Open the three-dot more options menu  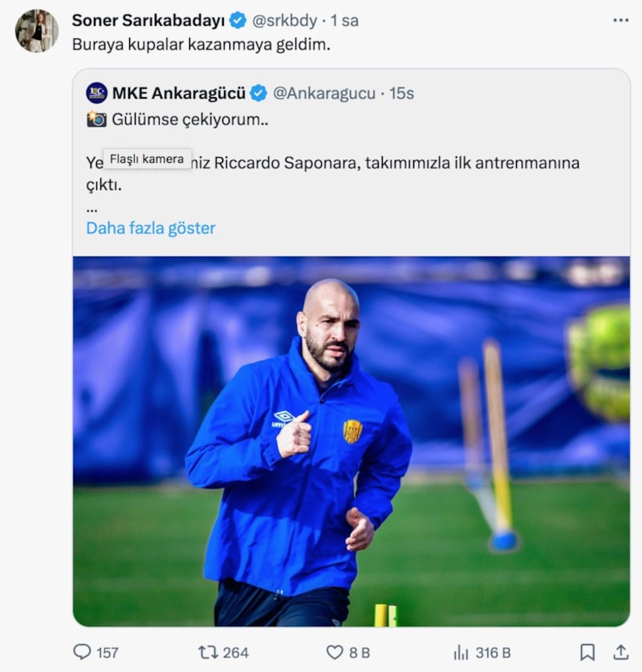620,20
